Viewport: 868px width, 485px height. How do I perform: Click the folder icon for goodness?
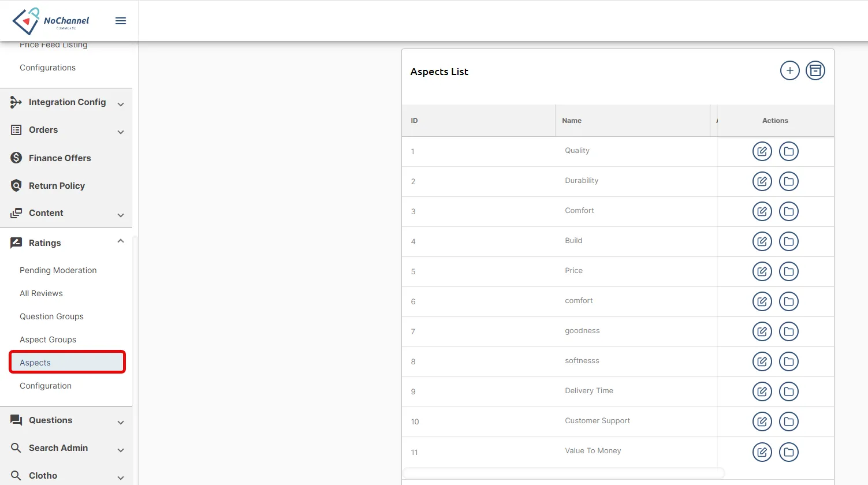pos(788,331)
